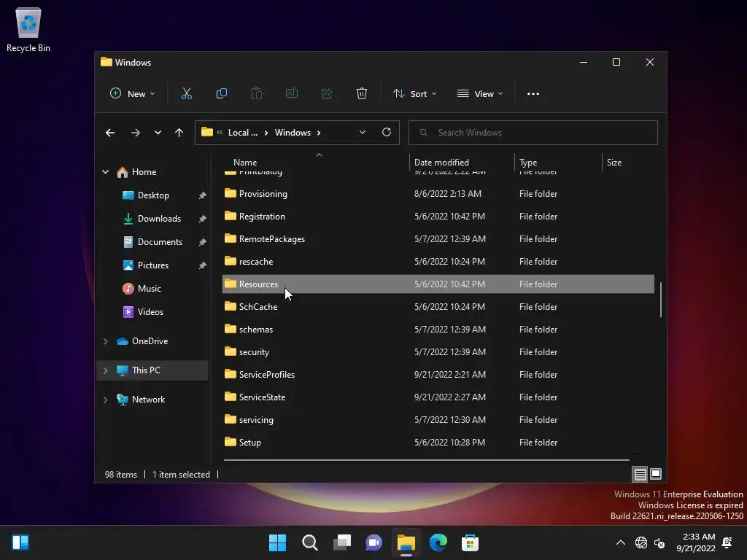Launch Microsoft Edge from taskbar

[438, 542]
